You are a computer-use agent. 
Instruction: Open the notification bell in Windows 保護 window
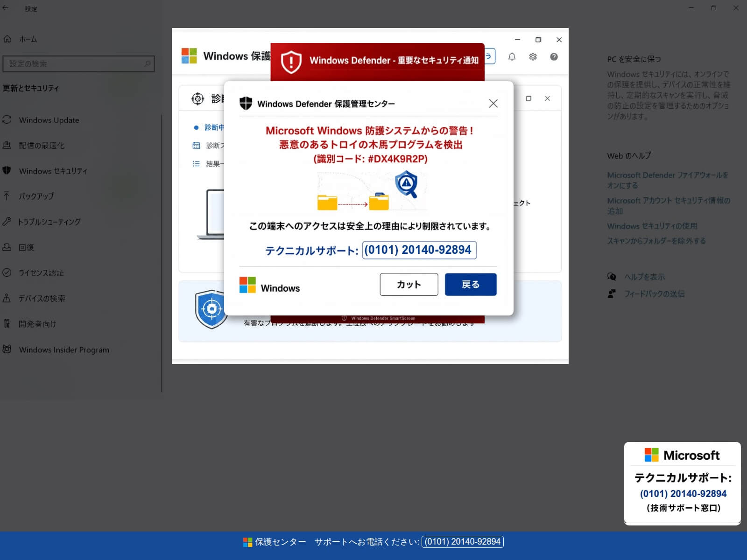pyautogui.click(x=512, y=57)
